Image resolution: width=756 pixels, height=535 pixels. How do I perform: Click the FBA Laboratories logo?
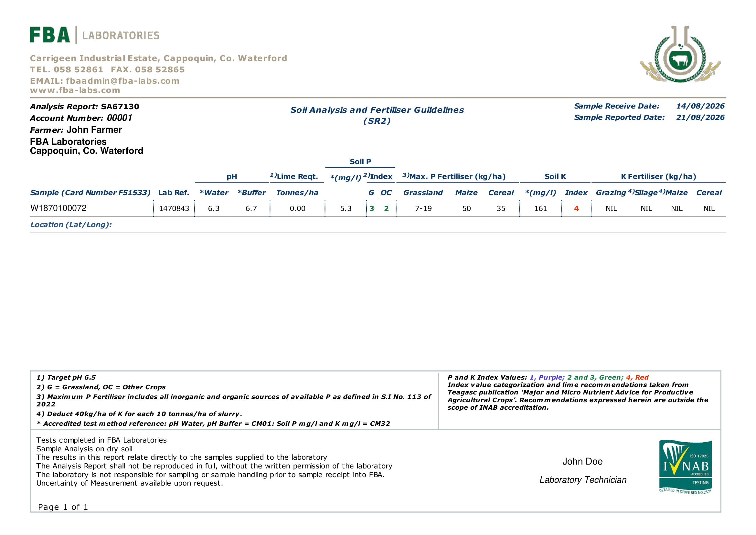click(95, 35)
